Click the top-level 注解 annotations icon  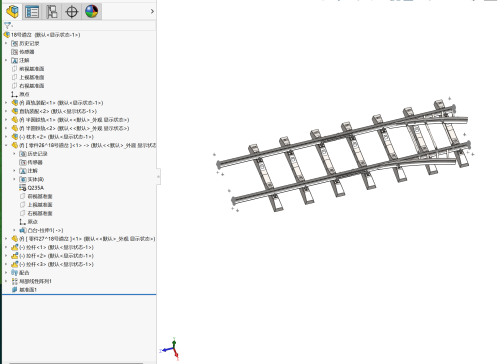14,60
